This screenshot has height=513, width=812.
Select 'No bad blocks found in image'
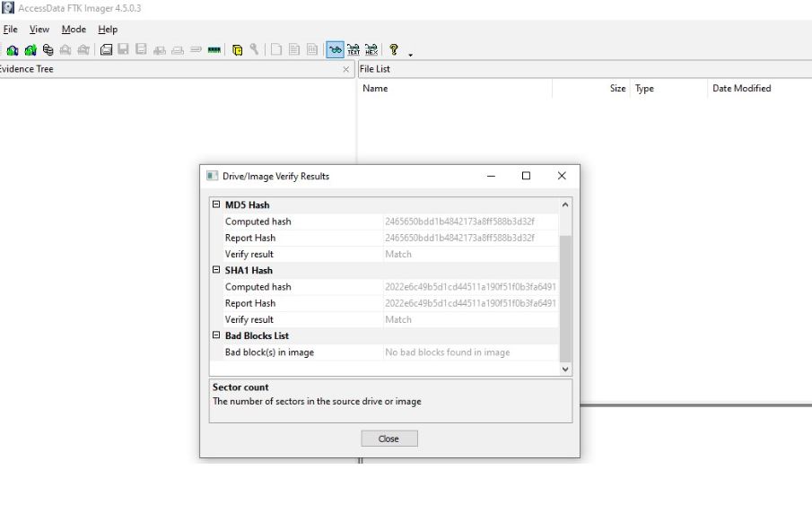point(448,352)
